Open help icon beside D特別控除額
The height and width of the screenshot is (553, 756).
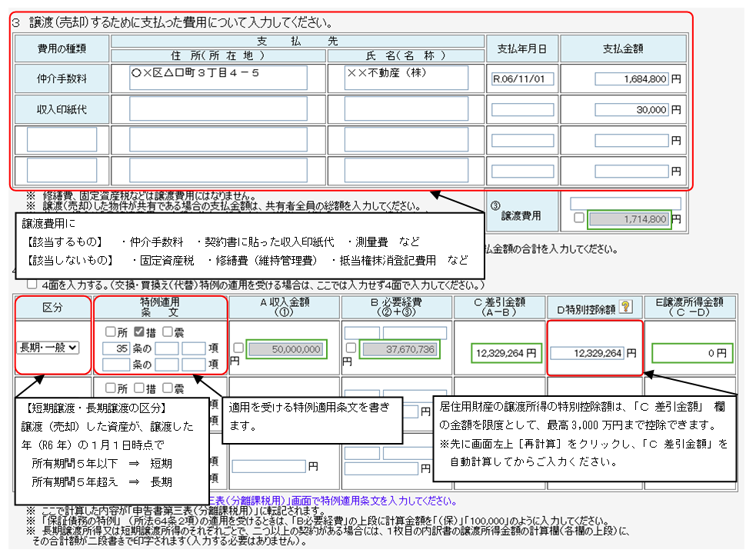coord(625,307)
